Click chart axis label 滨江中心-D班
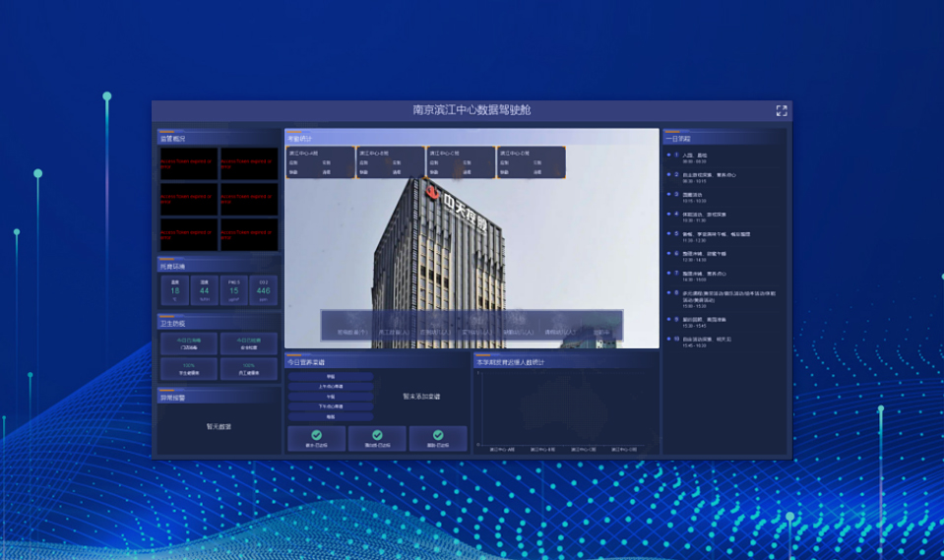Viewport: 944px width, 560px height. pos(624,449)
